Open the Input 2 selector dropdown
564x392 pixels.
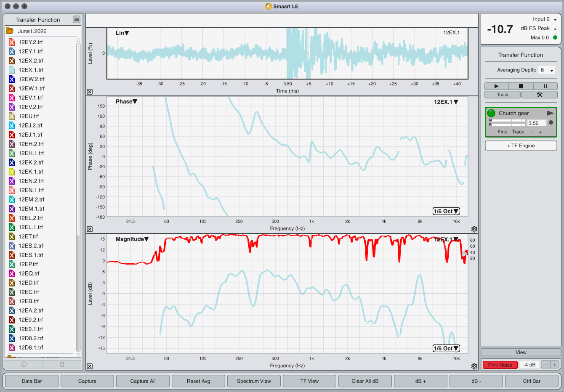[545, 19]
